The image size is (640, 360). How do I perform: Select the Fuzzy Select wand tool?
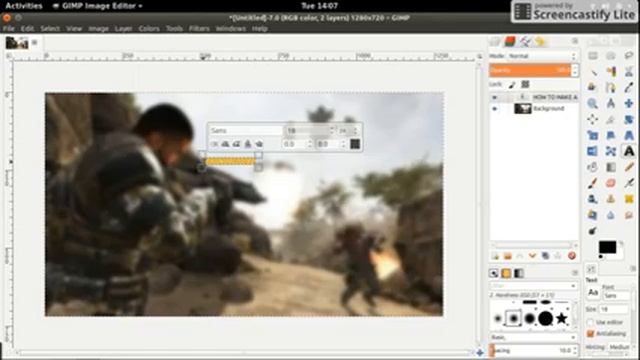pos(593,72)
